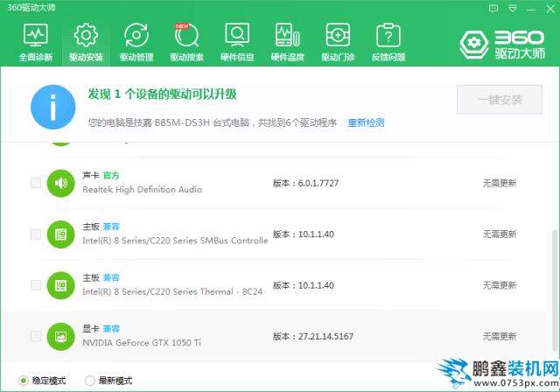Open the 驱动搜索 driver search section
This screenshot has width=560, height=392.
pyautogui.click(x=186, y=43)
